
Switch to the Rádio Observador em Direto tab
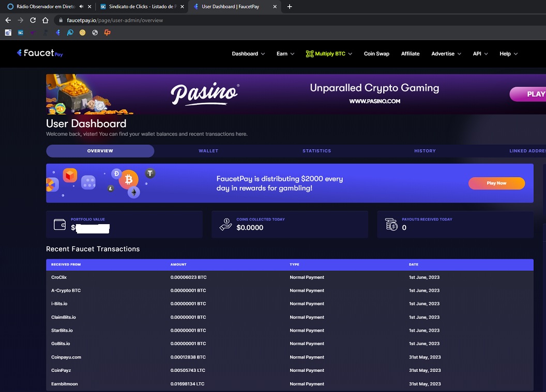pos(45,6)
